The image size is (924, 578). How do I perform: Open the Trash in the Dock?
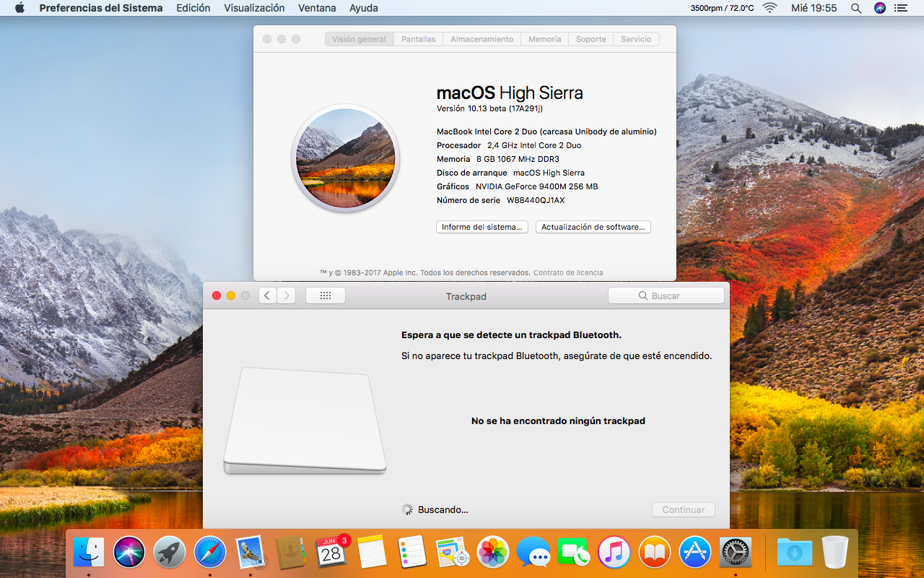(834, 553)
